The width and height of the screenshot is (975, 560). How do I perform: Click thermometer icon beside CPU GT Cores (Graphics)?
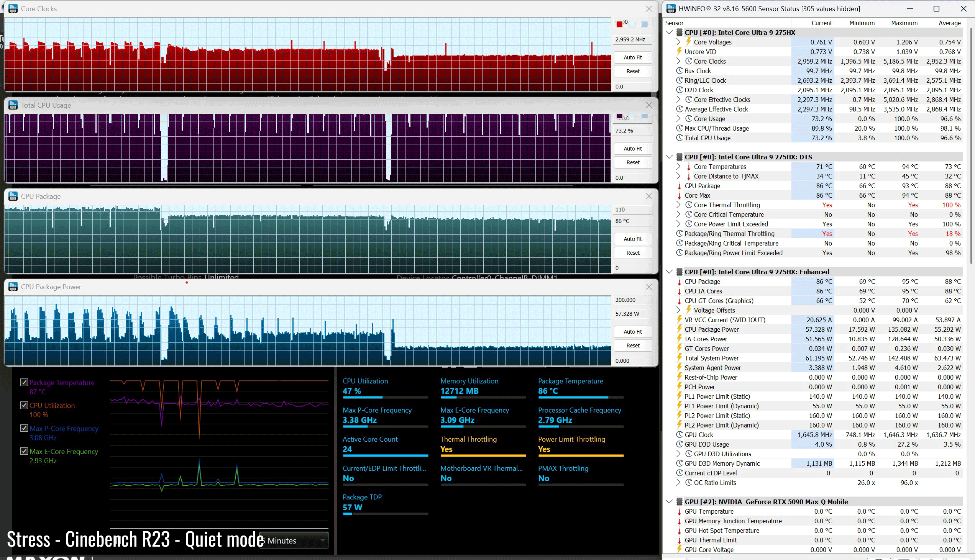pyautogui.click(x=679, y=301)
